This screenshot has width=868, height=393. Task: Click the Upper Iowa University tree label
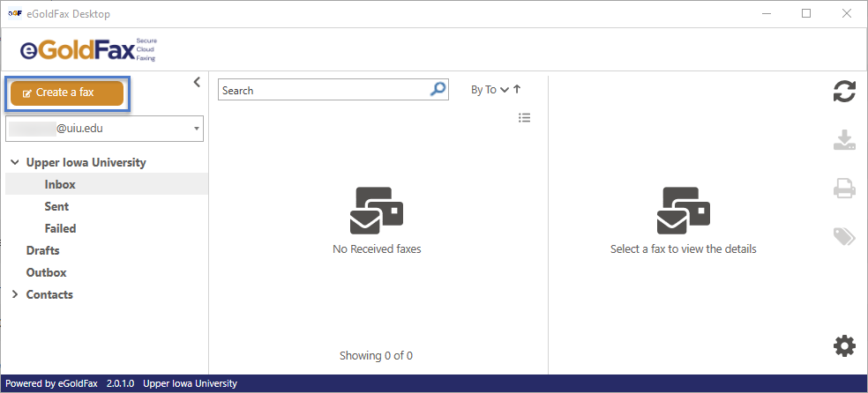[x=86, y=162]
